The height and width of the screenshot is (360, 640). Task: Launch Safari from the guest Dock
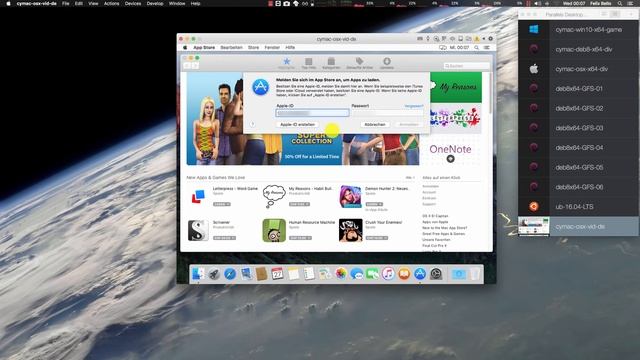(230, 274)
